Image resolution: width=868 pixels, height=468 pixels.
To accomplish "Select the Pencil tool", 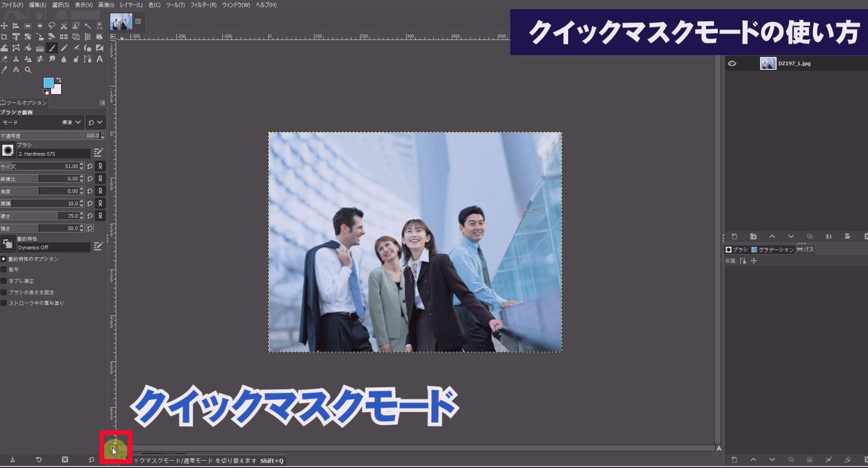I will tap(64, 47).
